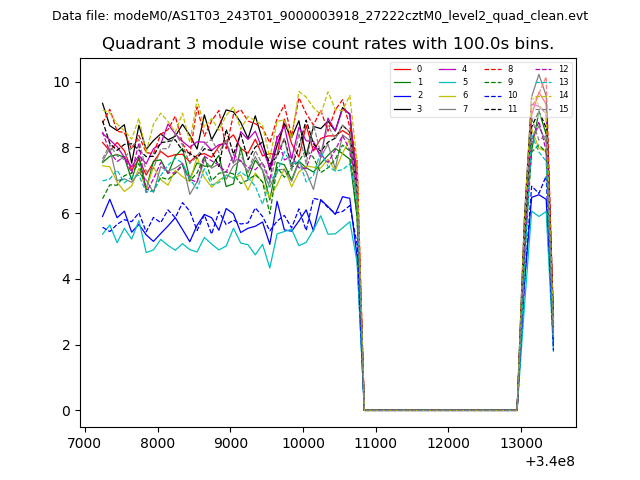Click the red dashed legend line for module 8

[493, 69]
